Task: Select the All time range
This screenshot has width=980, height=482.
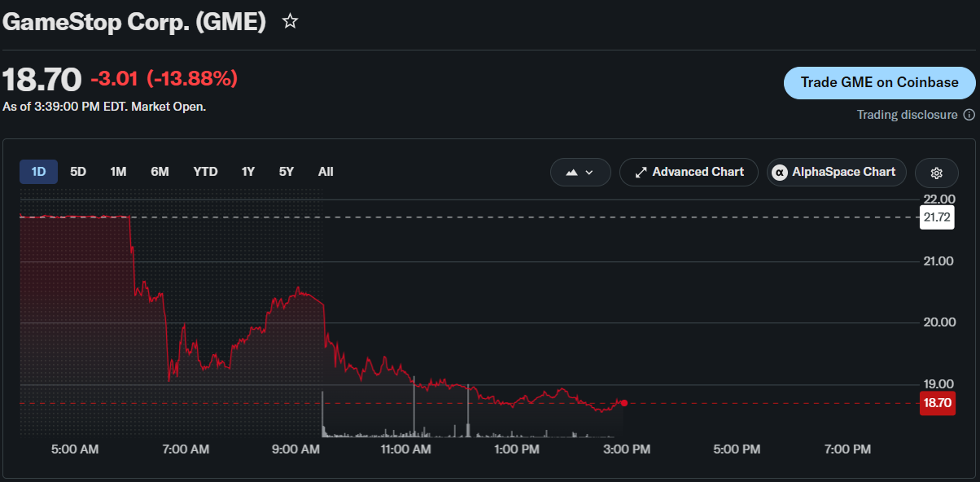Action: 326,172
